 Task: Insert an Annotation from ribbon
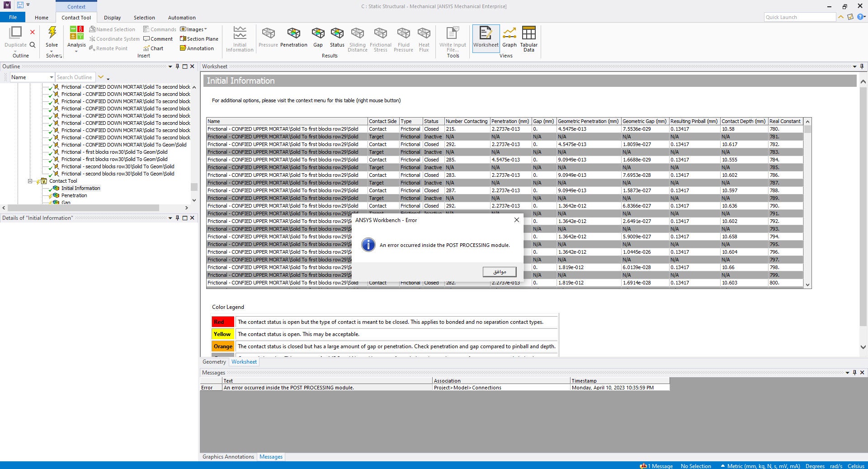click(x=197, y=48)
